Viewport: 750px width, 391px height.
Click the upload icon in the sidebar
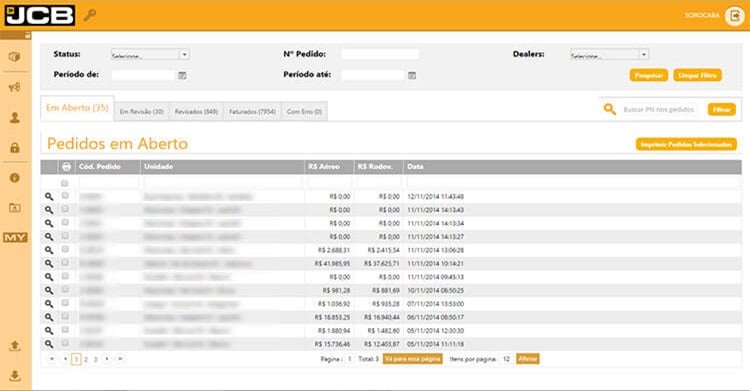(x=15, y=346)
